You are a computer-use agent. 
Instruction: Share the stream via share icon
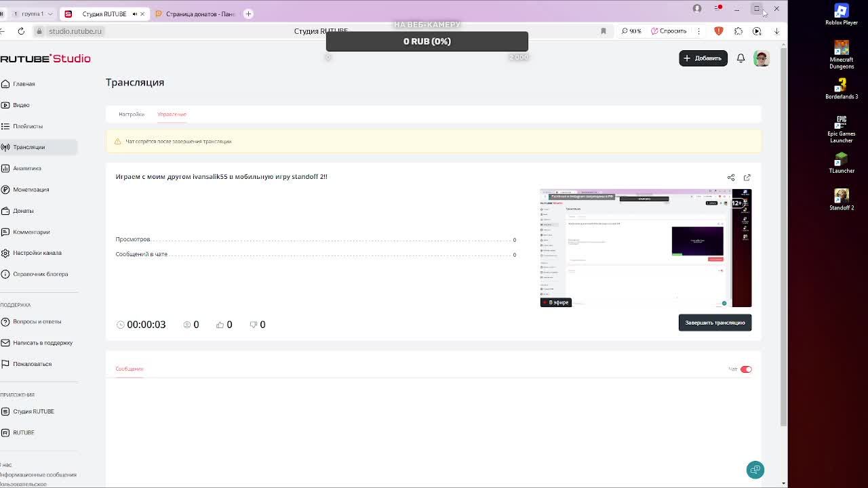[x=731, y=178]
